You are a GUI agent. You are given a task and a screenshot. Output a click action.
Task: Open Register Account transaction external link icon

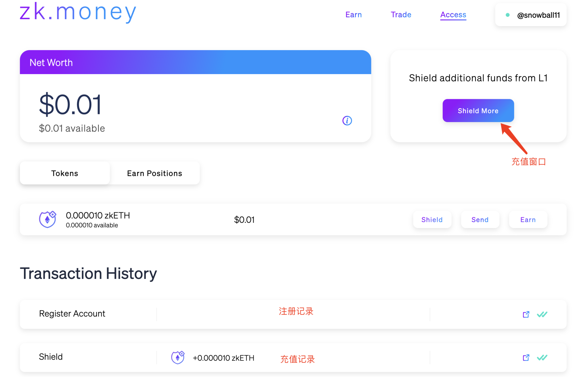tap(526, 314)
